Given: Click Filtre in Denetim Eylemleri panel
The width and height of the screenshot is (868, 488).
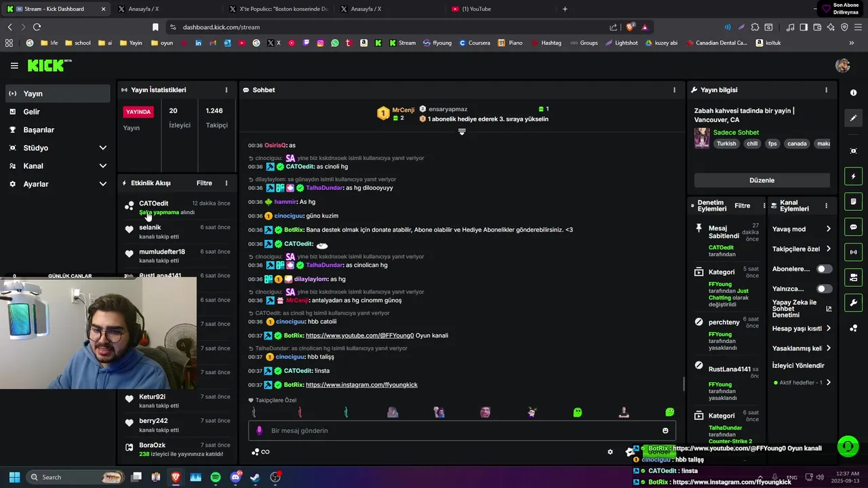Looking at the screenshot, I should [x=743, y=205].
